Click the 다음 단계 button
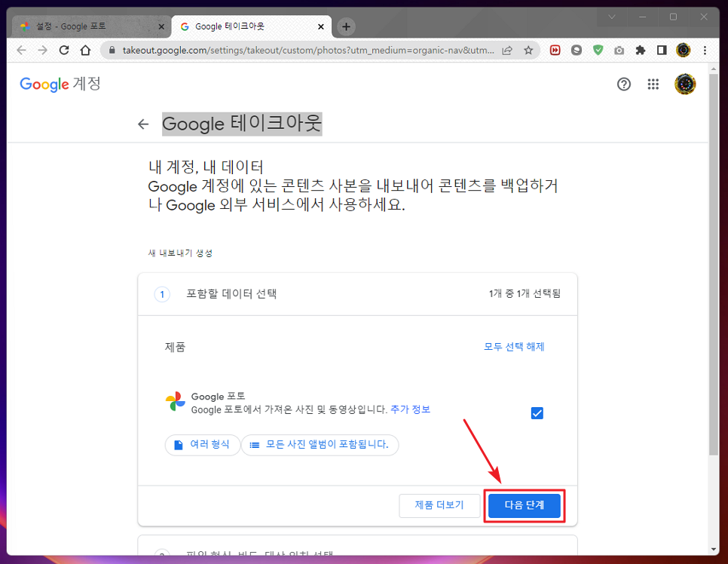The width and height of the screenshot is (728, 564). click(x=525, y=505)
